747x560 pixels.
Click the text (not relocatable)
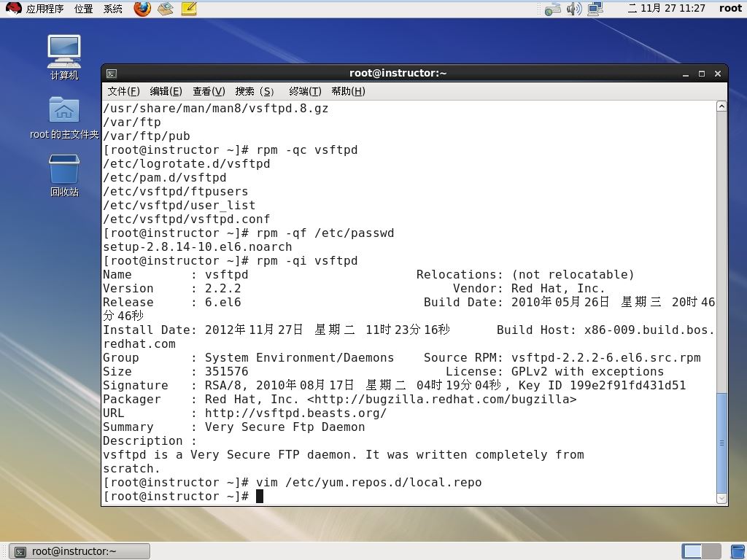click(x=573, y=274)
